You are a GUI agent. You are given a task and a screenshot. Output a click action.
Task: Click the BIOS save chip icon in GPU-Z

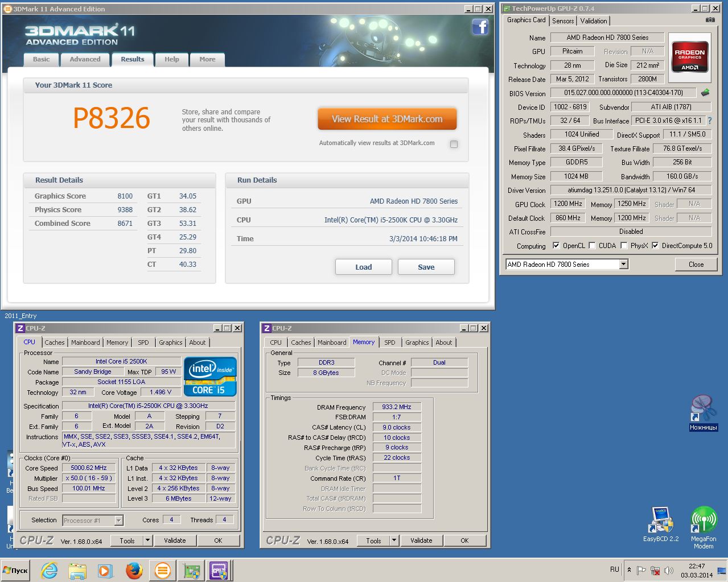[705, 92]
